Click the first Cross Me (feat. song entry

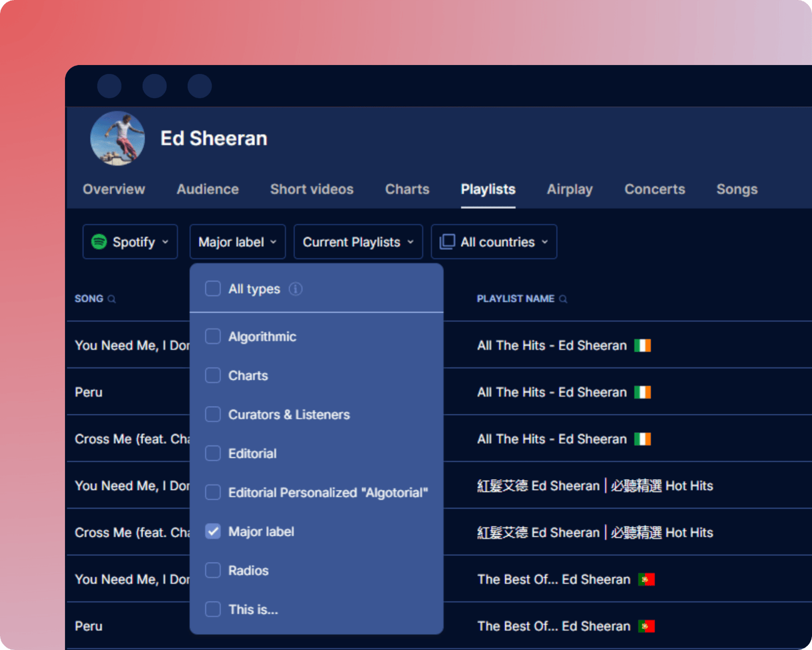tap(132, 439)
